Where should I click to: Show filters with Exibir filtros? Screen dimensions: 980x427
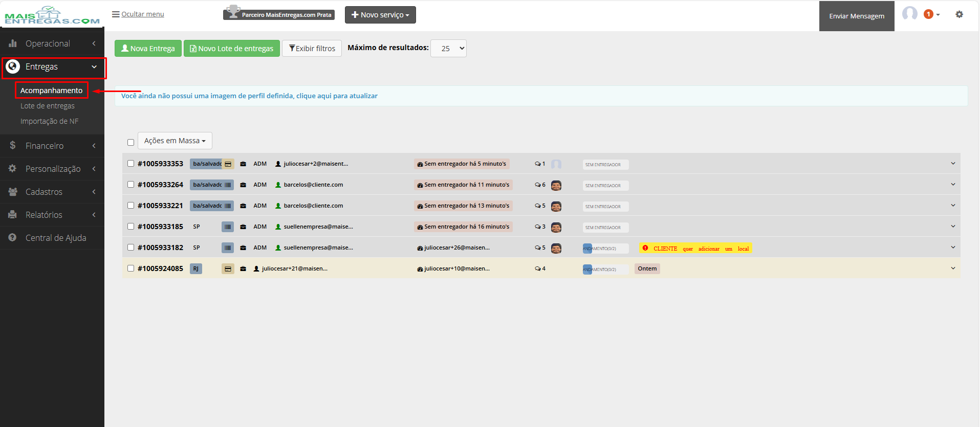click(312, 49)
